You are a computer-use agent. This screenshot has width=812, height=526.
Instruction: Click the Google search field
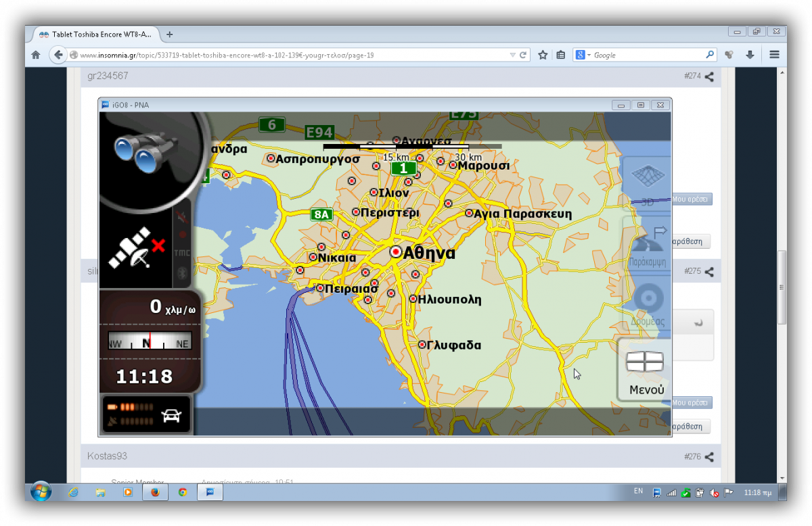(648, 55)
